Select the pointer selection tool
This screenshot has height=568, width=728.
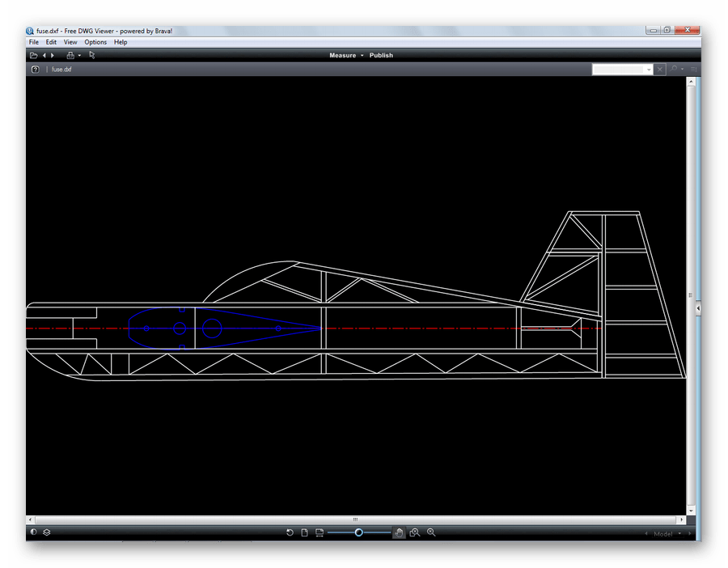click(92, 55)
